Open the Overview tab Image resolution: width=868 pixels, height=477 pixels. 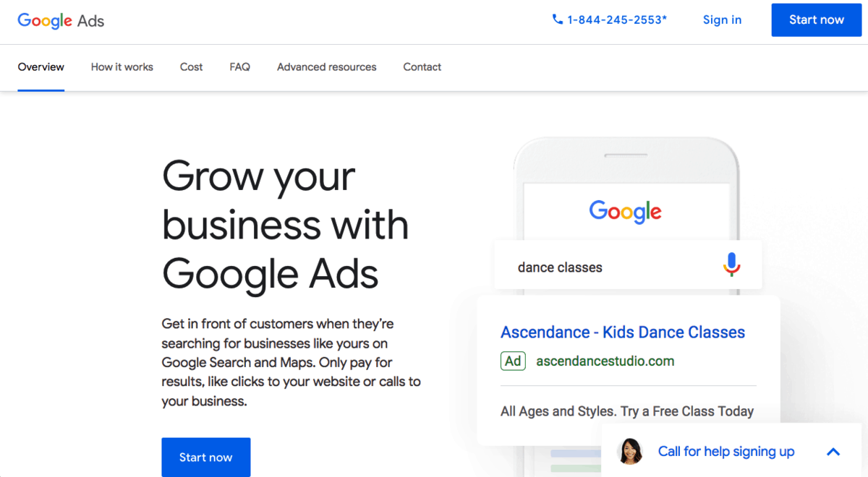(41, 67)
